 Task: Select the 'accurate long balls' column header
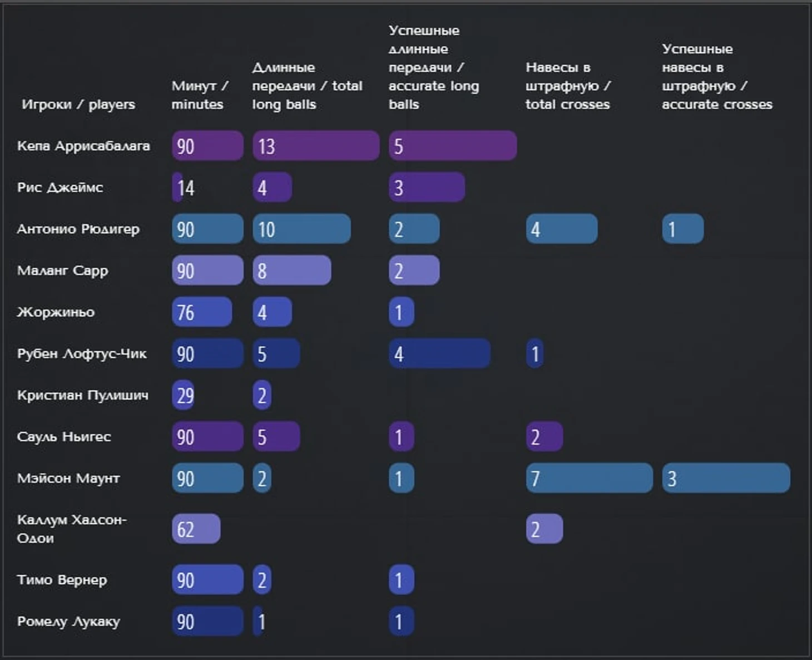(434, 67)
